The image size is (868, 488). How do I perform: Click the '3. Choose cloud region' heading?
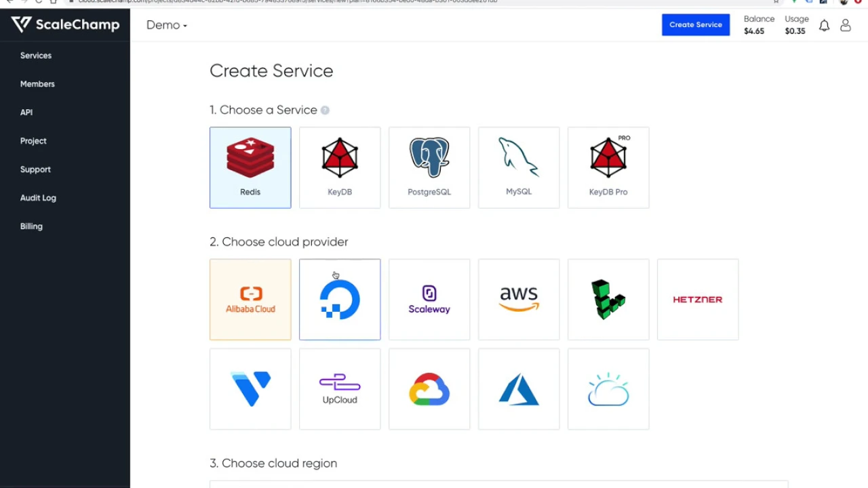tap(273, 464)
